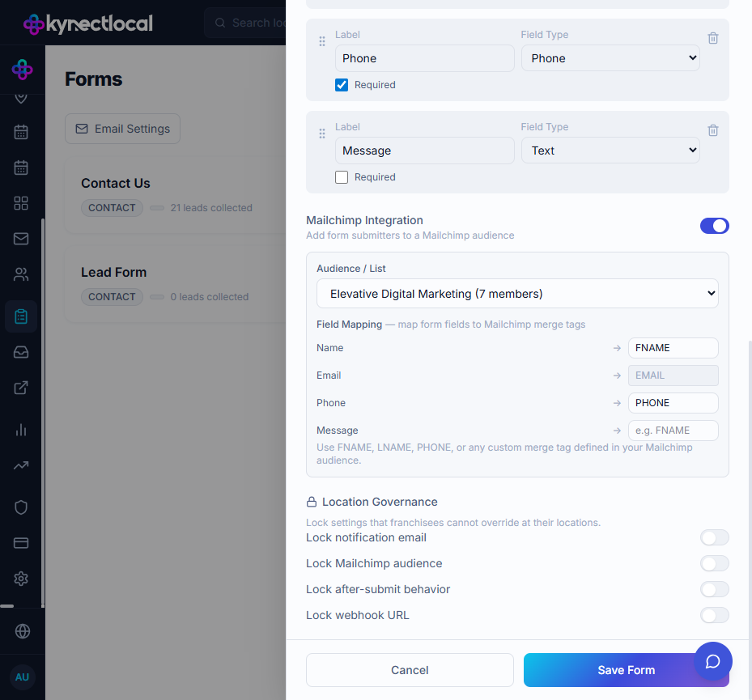Click the Location Governance heading
752x700 pixels.
380,502
